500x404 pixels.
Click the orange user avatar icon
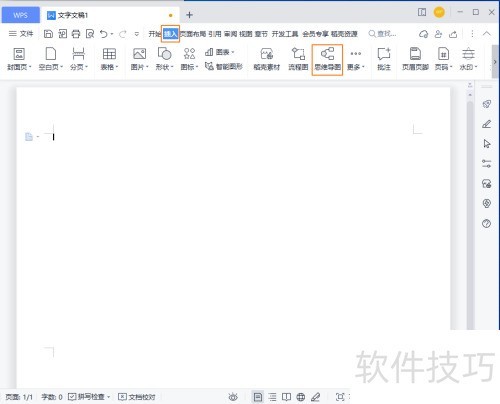click(439, 12)
